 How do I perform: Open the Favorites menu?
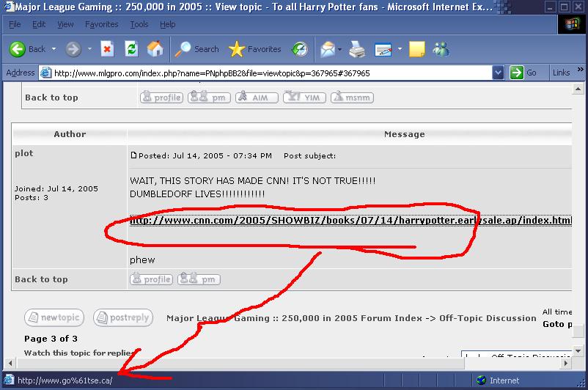tap(102, 24)
